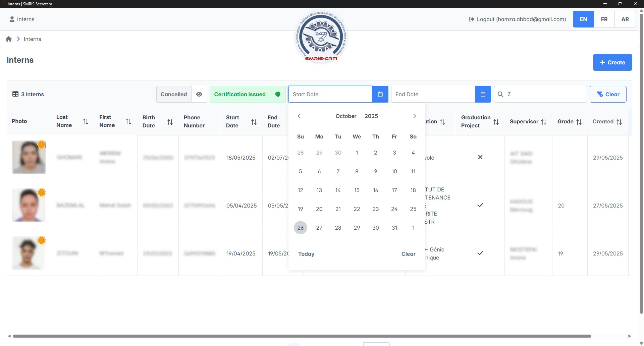Open the October month selector
This screenshot has width=644, height=346.
346,116
